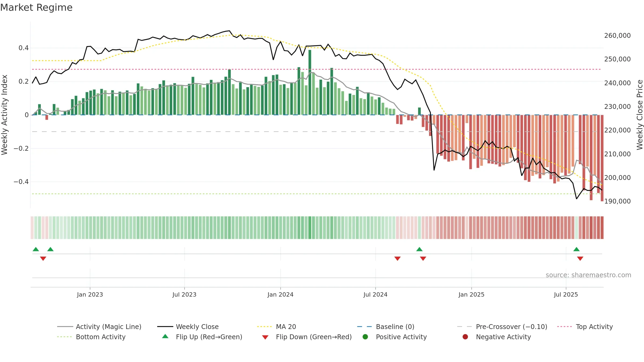Click the 0.2 activity index axis label
Image resolution: width=644 pixels, height=362 pixels.
[x=24, y=82]
